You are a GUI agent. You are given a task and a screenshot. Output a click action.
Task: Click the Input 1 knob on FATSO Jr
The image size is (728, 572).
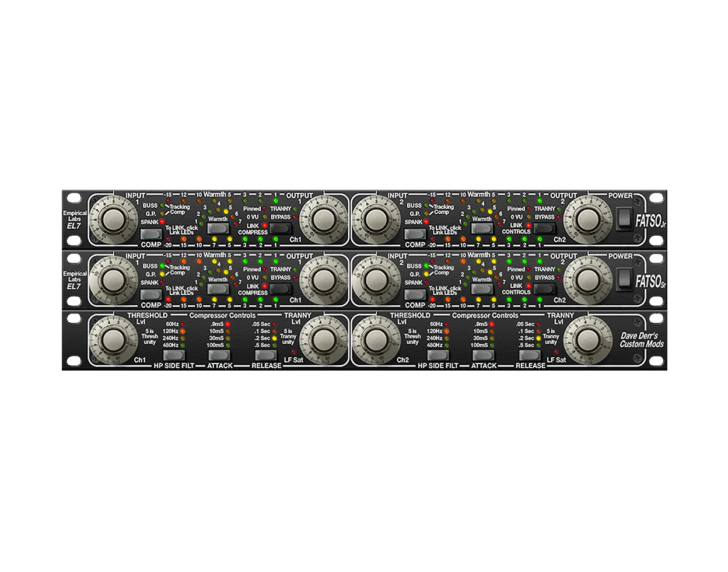point(113,219)
